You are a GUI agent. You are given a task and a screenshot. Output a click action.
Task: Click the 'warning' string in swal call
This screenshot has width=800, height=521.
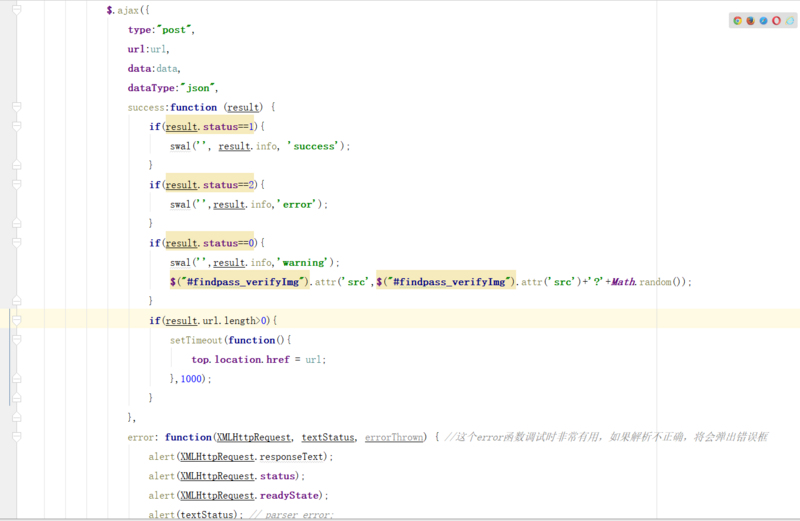coord(305,262)
